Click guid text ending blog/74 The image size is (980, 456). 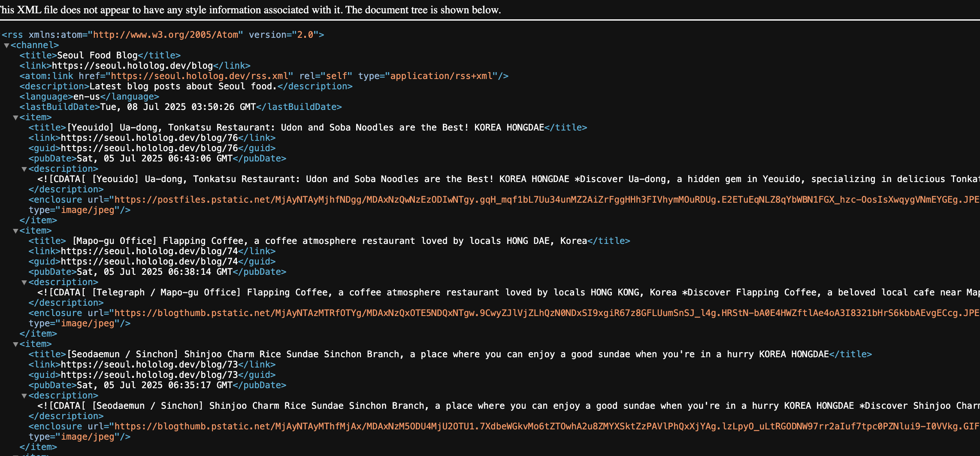click(x=149, y=261)
